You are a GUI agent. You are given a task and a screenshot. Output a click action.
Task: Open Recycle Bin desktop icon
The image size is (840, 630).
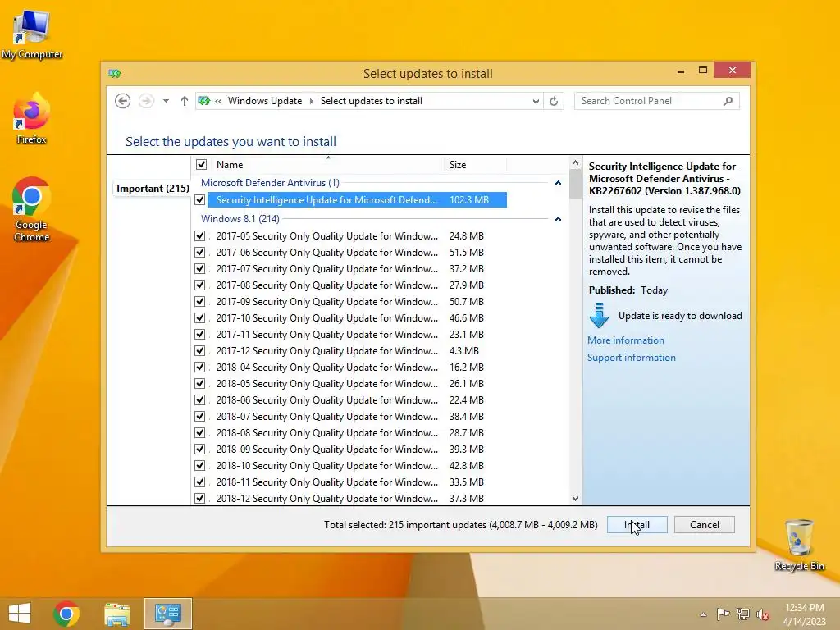799,545
